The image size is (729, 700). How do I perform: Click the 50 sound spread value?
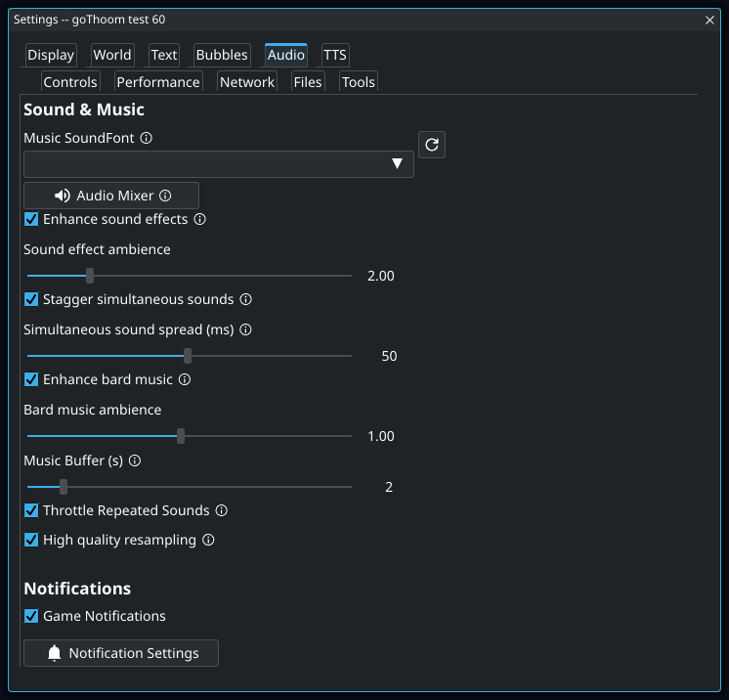click(389, 356)
